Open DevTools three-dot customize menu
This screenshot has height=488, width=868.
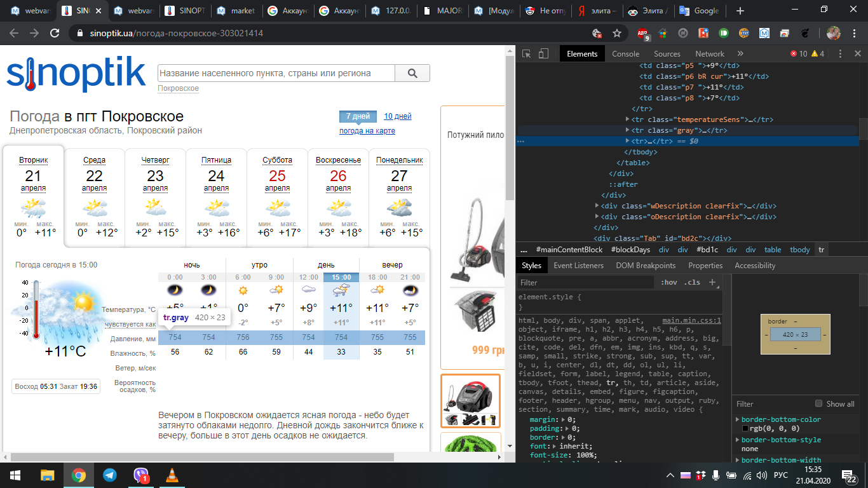tap(840, 54)
